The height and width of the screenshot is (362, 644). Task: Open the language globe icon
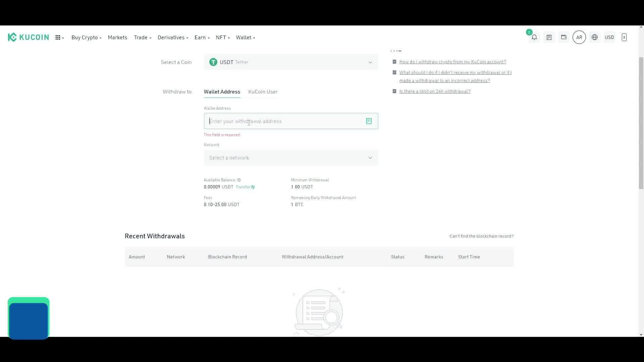(x=595, y=37)
